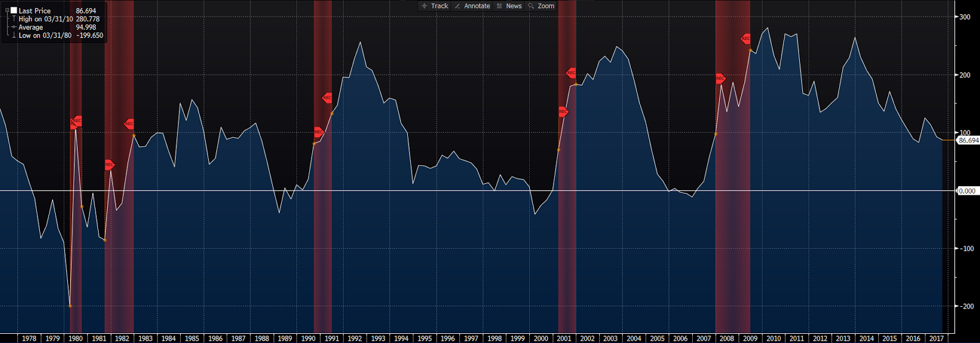Click the 2003 x-axis year label
The image size is (980, 343).
(611, 338)
